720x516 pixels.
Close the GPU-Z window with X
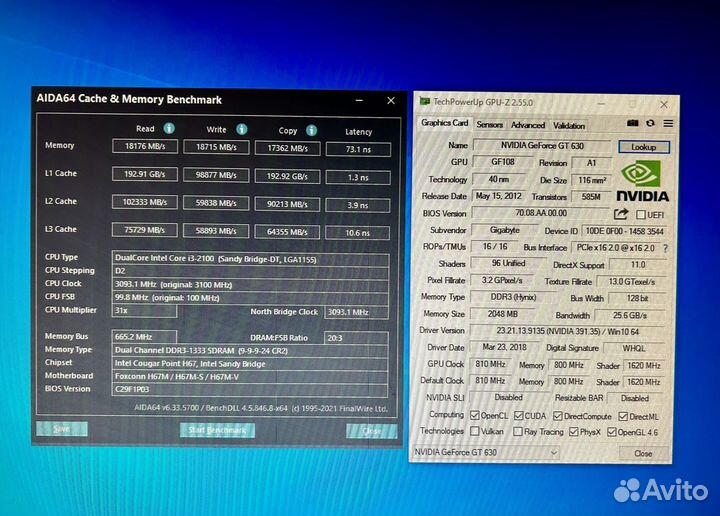click(x=664, y=105)
